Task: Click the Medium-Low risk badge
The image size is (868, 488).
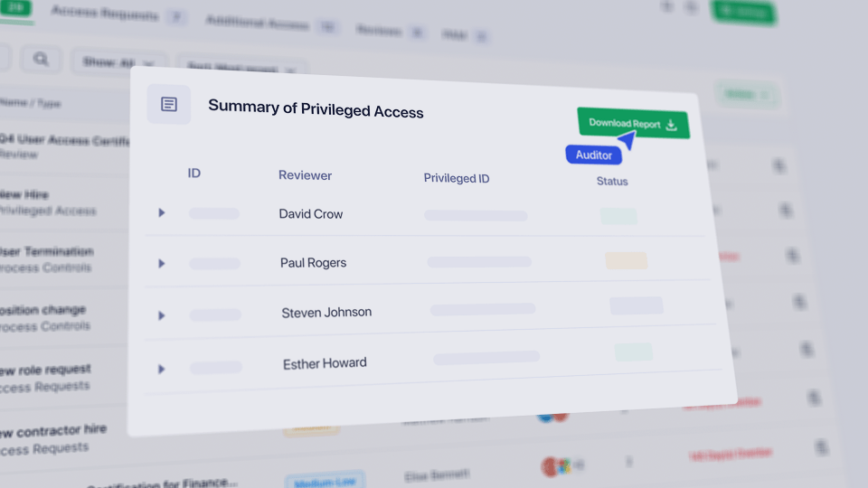Action: [x=324, y=480]
